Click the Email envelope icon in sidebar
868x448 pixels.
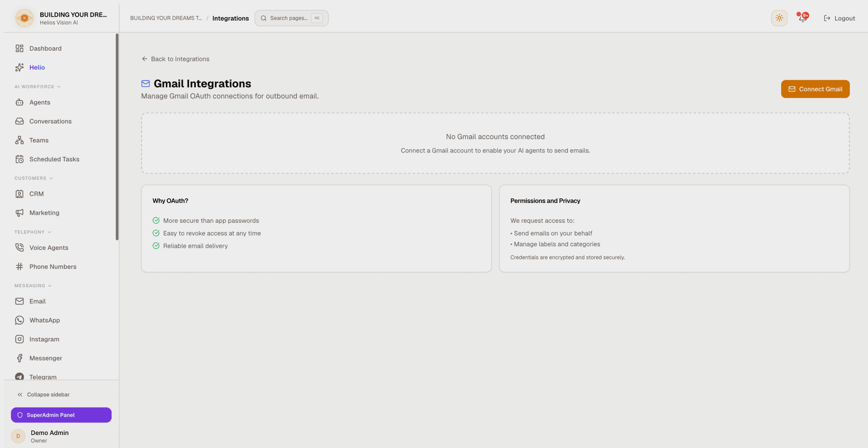click(19, 301)
